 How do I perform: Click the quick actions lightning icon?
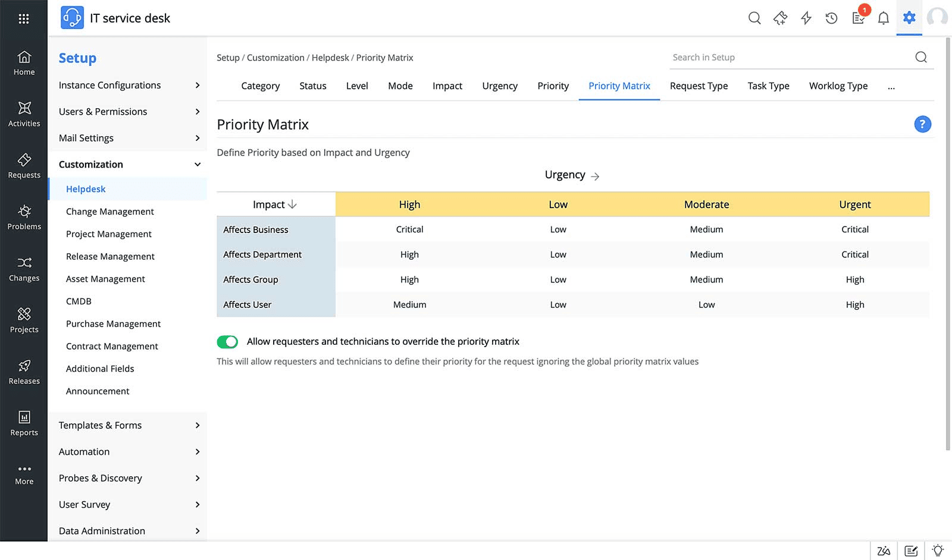pos(806,18)
